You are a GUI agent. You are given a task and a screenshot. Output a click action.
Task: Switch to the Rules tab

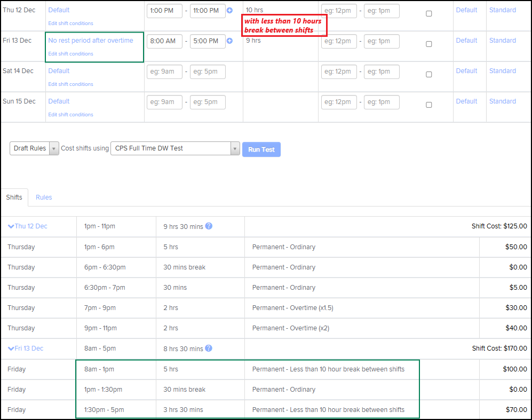pos(44,197)
